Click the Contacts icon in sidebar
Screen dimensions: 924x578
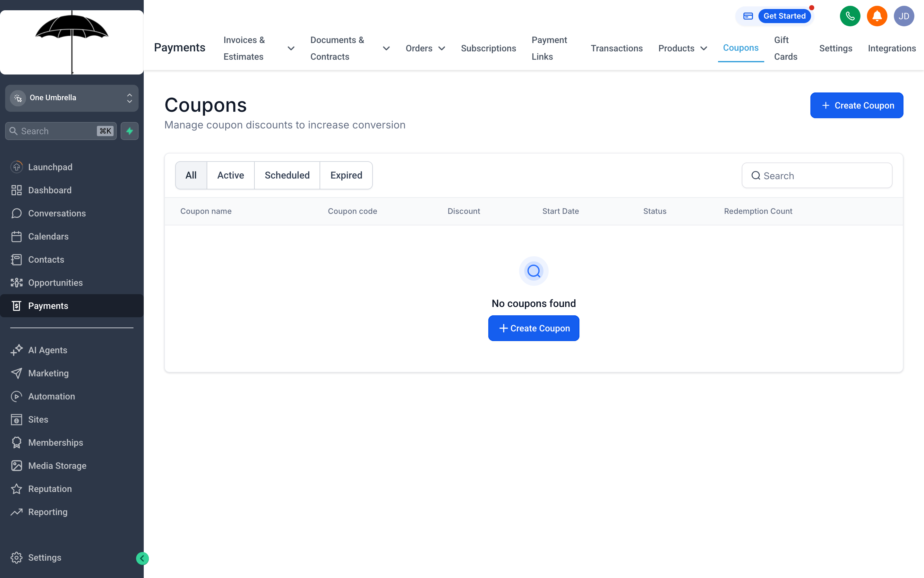point(16,259)
